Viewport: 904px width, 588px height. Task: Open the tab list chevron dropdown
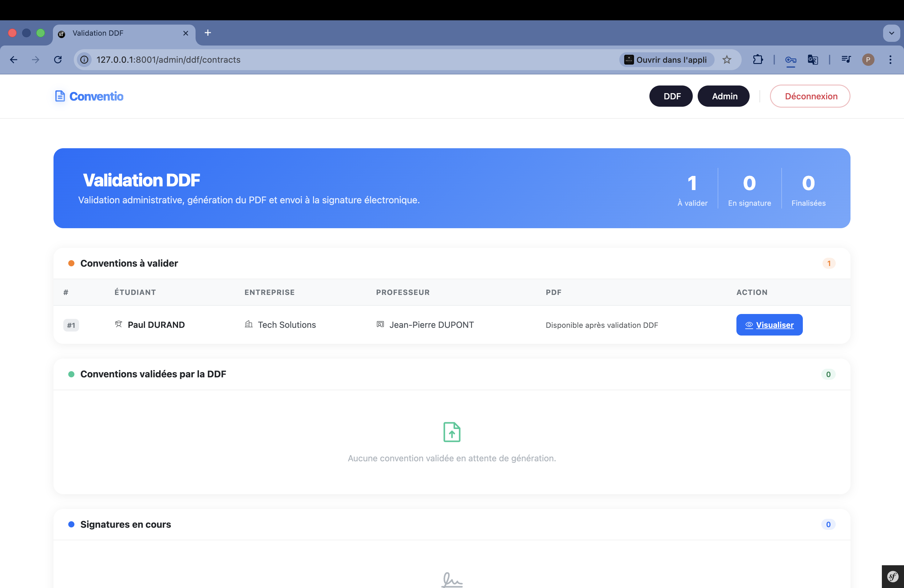(891, 33)
